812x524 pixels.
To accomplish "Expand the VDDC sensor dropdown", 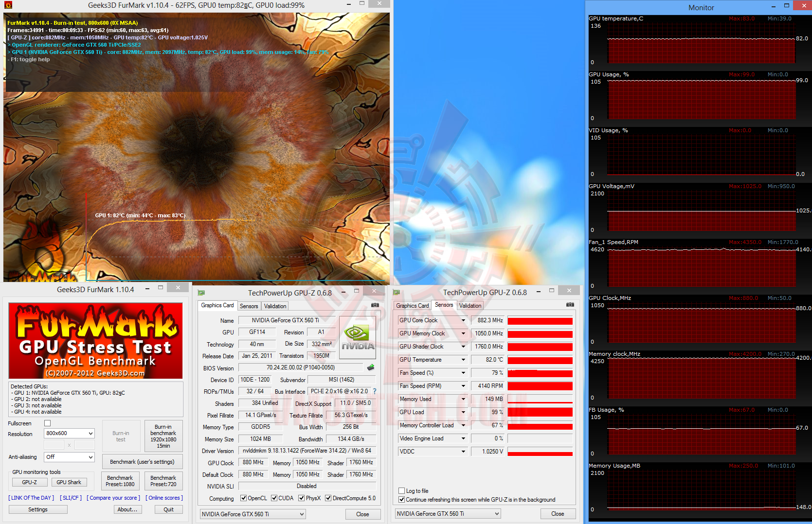I will [463, 452].
